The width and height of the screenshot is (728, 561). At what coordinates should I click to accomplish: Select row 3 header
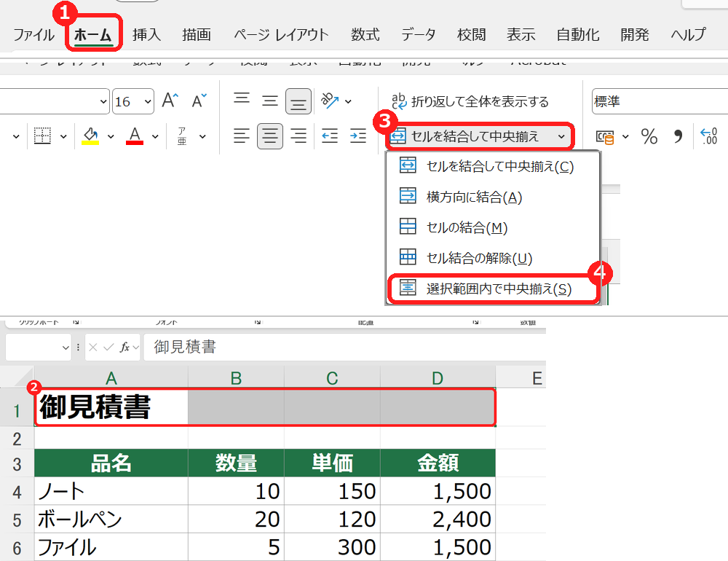(17, 463)
